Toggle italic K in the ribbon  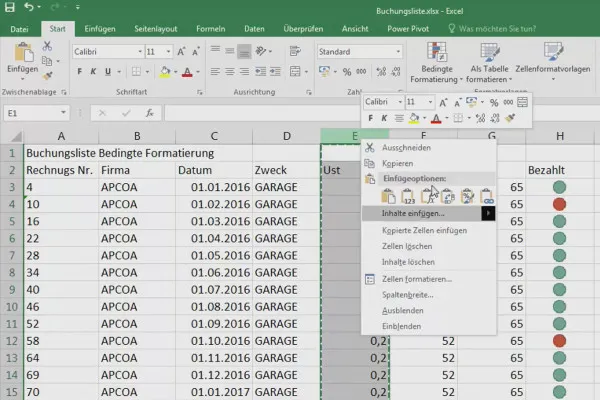click(93, 72)
